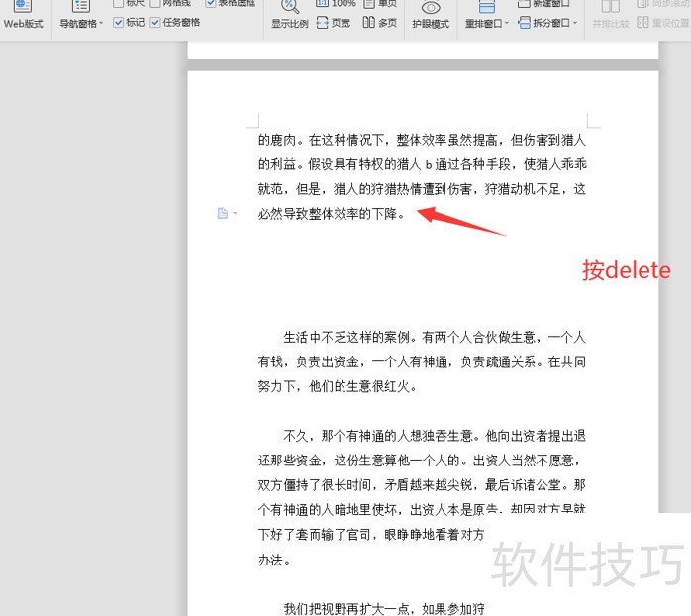This screenshot has width=691, height=616.
Task: Toggle the 任务窗格 task pane checkbox
Action: pos(156,23)
